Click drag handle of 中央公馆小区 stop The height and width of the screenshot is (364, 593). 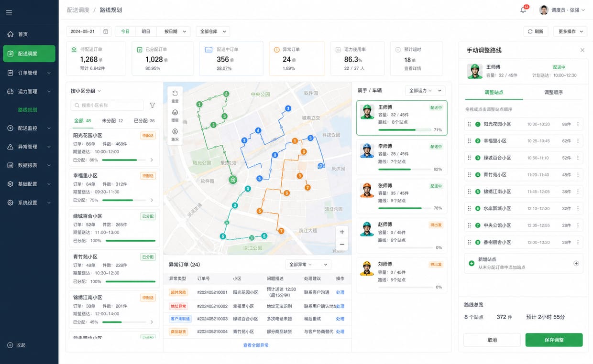(469, 225)
